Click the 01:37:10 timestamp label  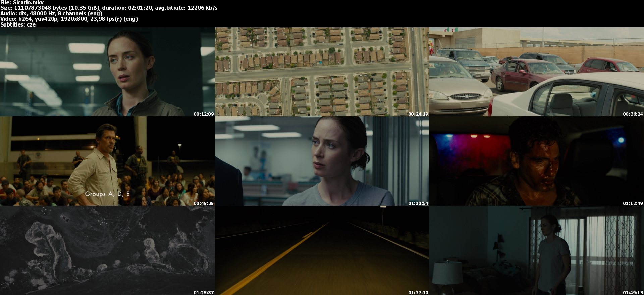coord(418,293)
